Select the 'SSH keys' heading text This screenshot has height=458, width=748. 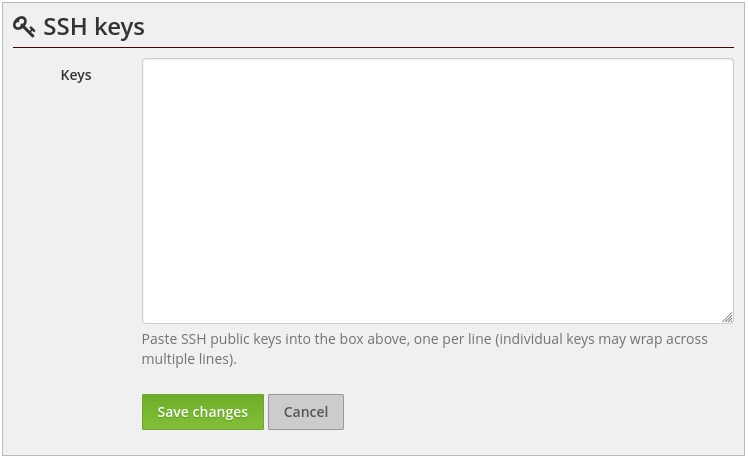point(94,27)
